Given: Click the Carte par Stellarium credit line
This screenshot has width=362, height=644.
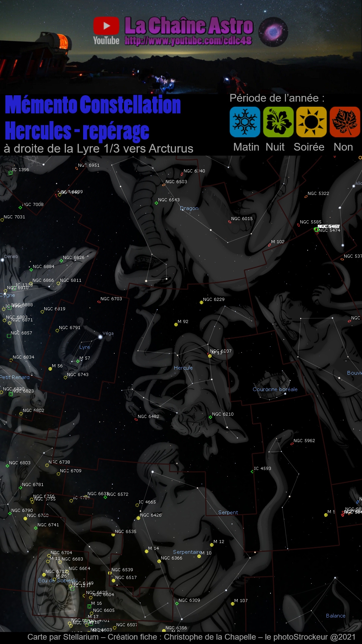Looking at the screenshot, I should pyautogui.click(x=191, y=637).
